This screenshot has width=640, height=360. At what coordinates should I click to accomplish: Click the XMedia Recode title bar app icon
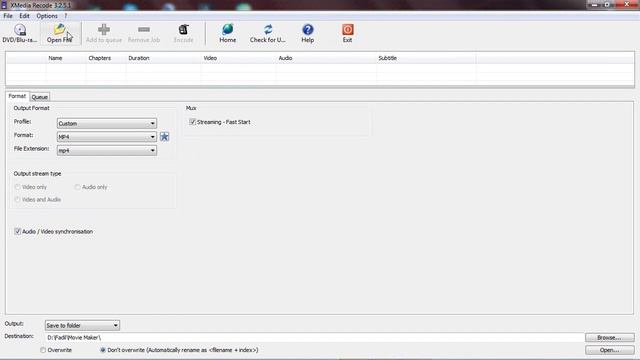(x=4, y=5)
